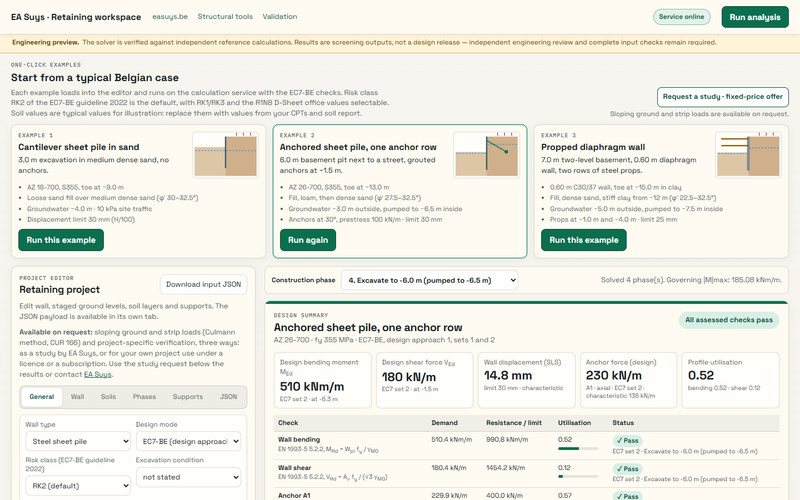
Task: Open the Excavation condition dropdown
Action: click(188, 477)
